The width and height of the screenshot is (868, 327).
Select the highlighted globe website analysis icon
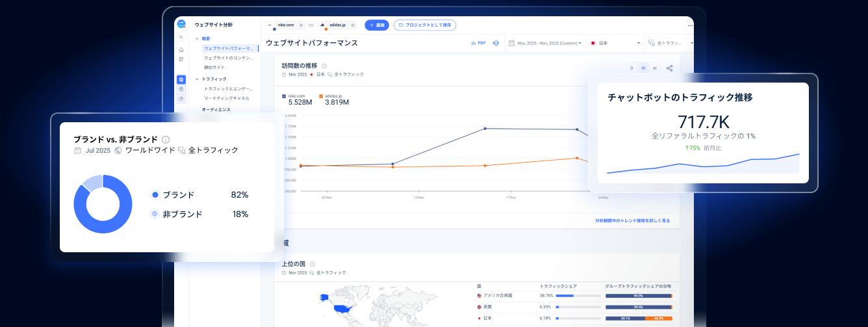click(x=181, y=79)
